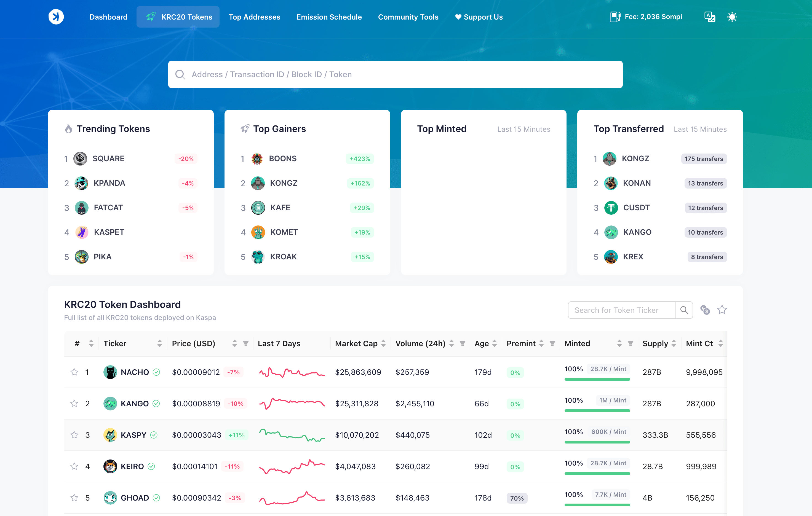Screen dimensions: 812x516
Task: Click the Support Us heart link
Action: click(x=479, y=17)
